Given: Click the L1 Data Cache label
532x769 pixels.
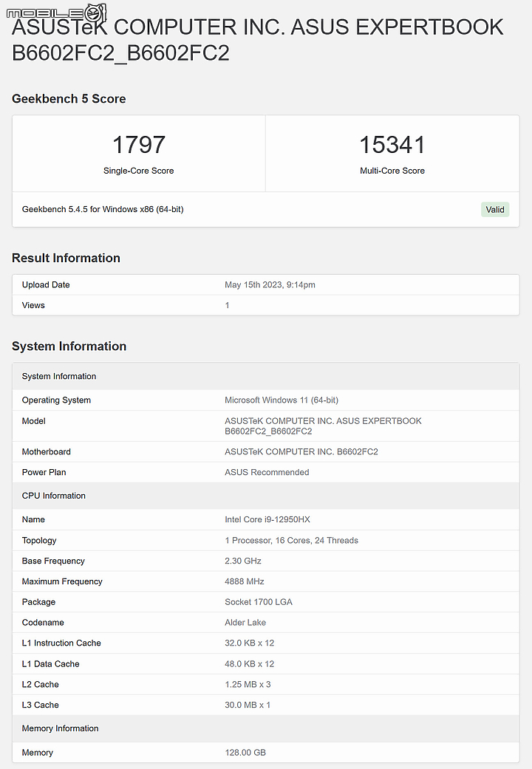Looking at the screenshot, I should click(50, 664).
